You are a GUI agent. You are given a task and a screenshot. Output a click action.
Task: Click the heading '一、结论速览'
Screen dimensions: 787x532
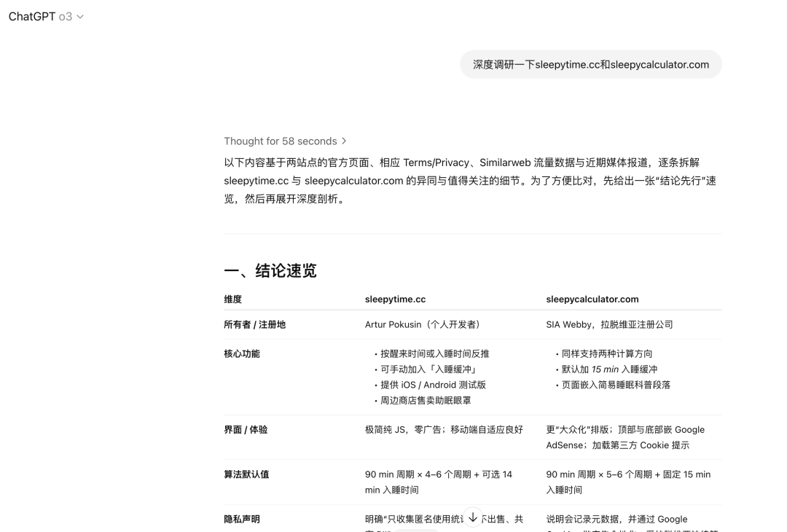tap(270, 270)
